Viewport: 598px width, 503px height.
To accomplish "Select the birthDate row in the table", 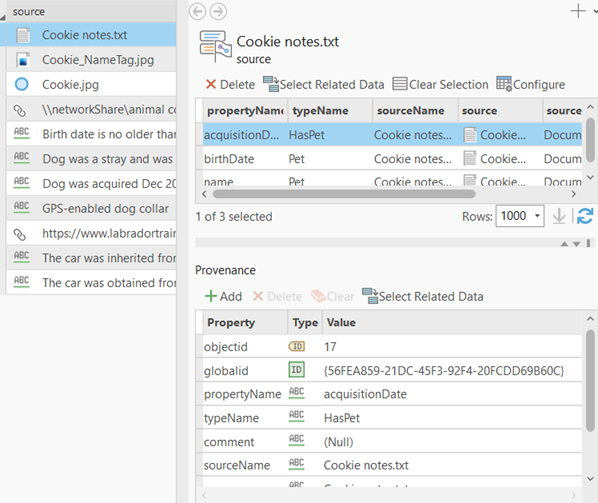I will click(x=392, y=159).
